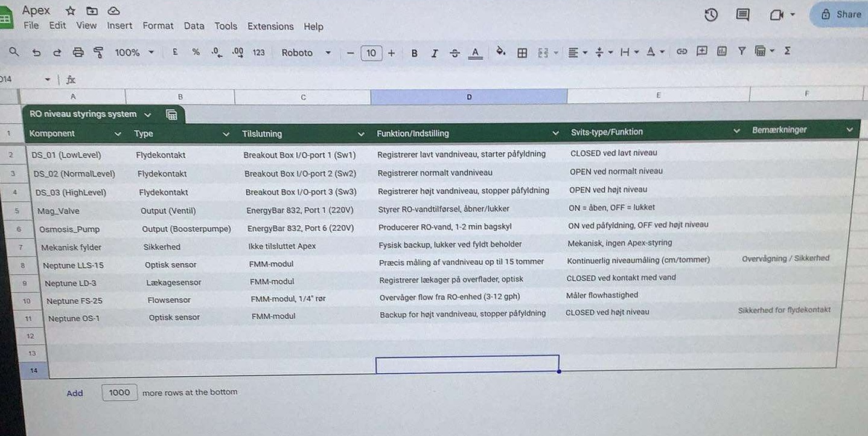Expand the Komponent column filter dropdown
Screen dimensions: 868x436
point(118,133)
